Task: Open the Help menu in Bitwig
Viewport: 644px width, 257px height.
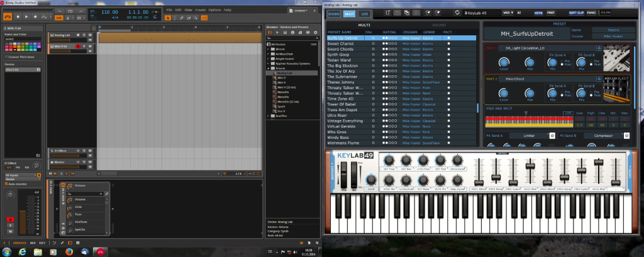Action: tap(228, 10)
